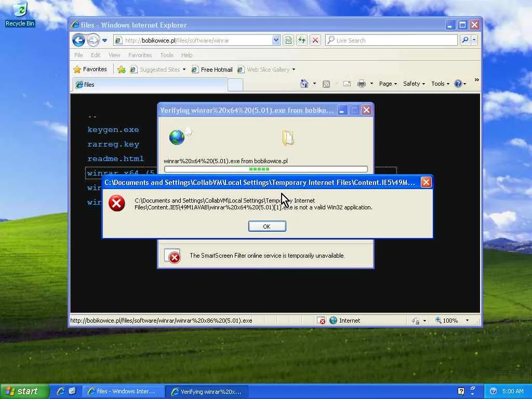Switch to 'files - Windows Inter...' taskbar button
Viewport: 532px width, 399px height.
[124, 392]
